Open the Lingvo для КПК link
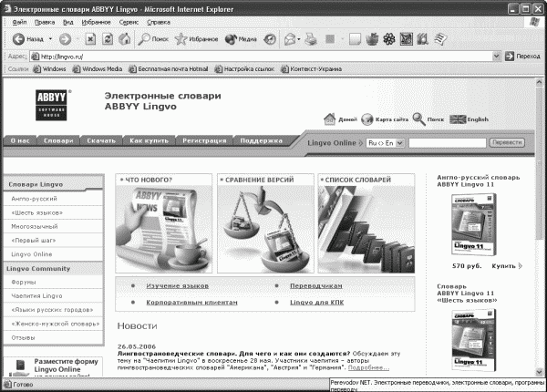Viewport: 547px width, 392px height. (316, 303)
